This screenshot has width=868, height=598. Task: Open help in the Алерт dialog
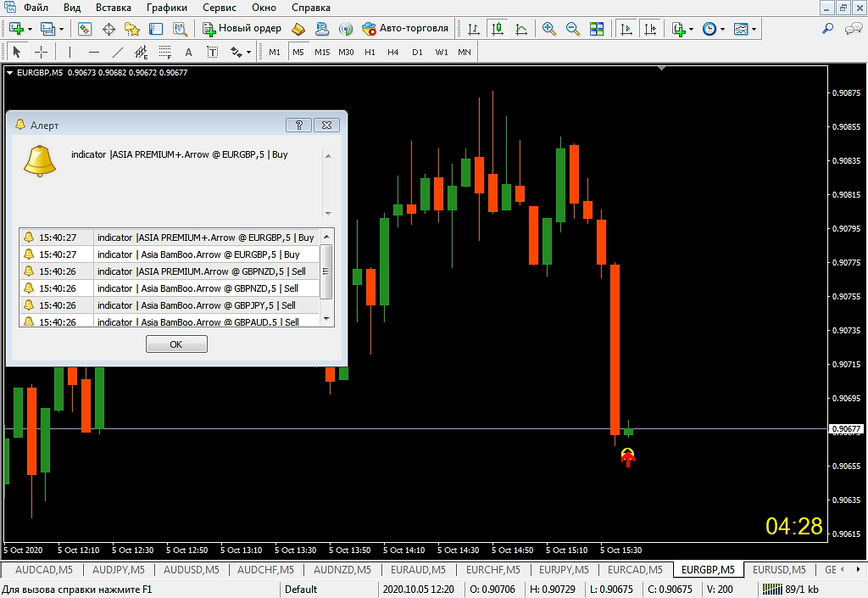[299, 126]
